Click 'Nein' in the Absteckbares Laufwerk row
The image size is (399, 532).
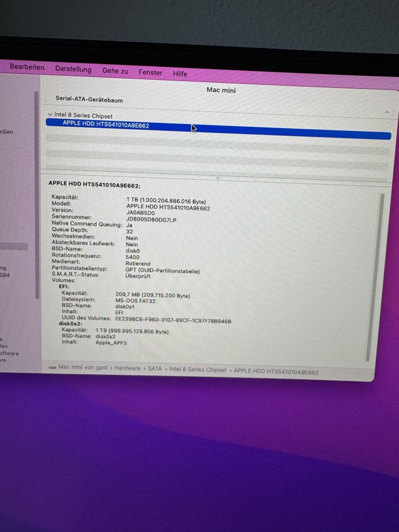132,244
